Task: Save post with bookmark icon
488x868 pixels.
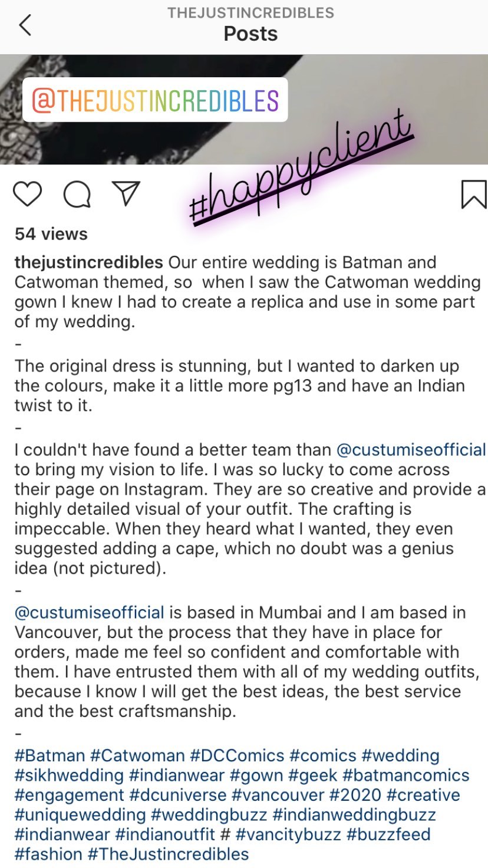Action: tap(473, 195)
